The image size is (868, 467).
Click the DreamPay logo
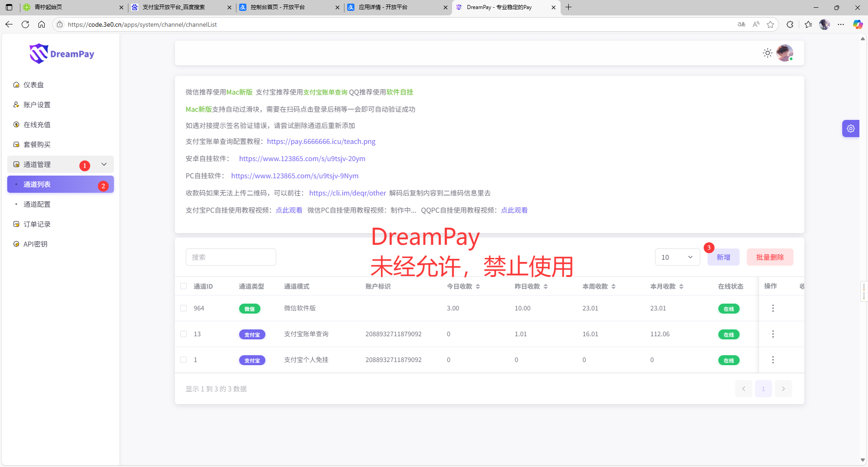[62, 54]
